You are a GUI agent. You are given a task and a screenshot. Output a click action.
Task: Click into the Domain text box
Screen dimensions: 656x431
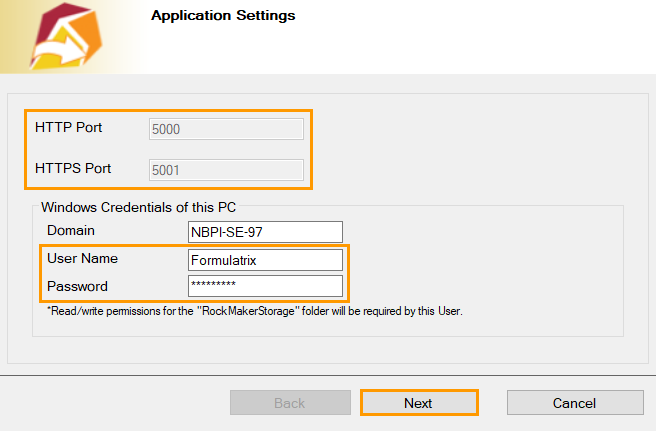click(265, 232)
